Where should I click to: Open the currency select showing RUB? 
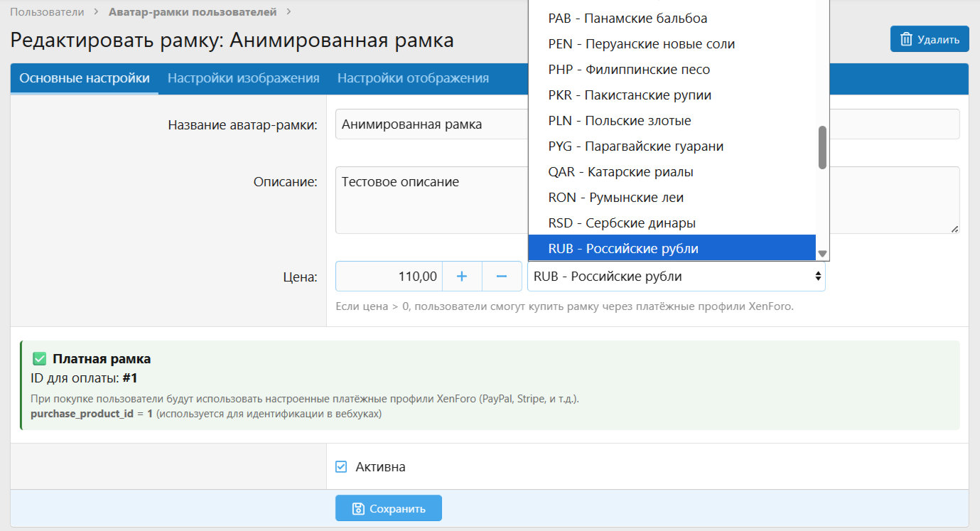pos(676,277)
